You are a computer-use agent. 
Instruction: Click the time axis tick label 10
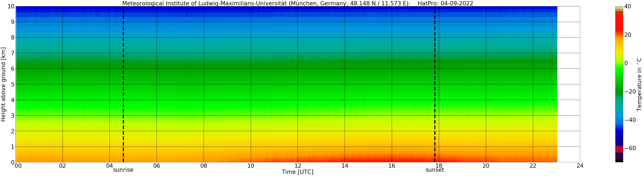click(251, 166)
